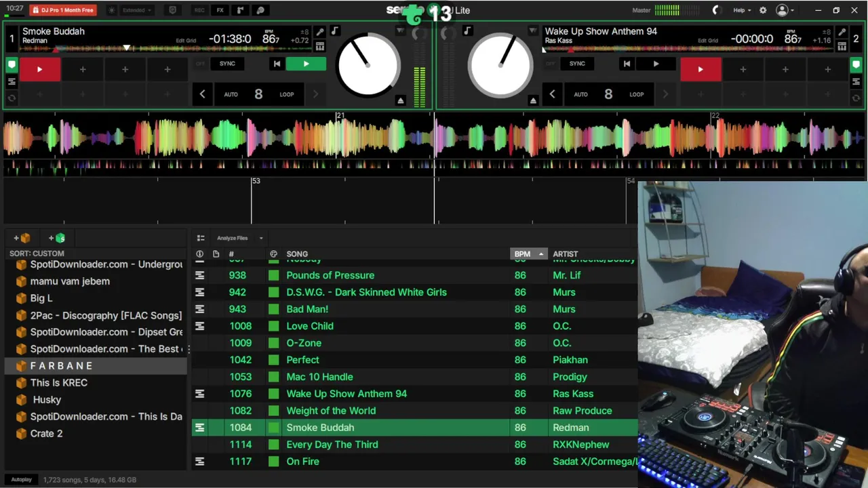
Task: Add a new crate
Action: [x=22, y=238]
